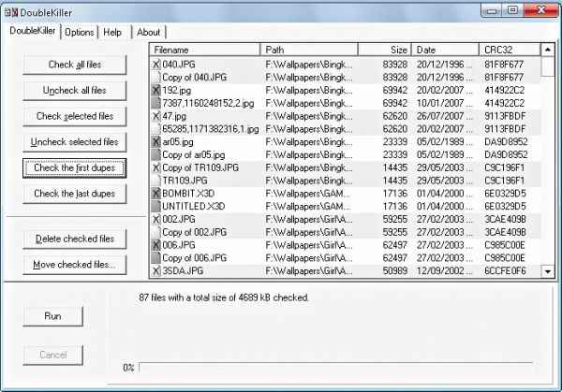Select file name 65285,1171382316,1.jpg
The image size is (562, 392).
click(x=211, y=129)
